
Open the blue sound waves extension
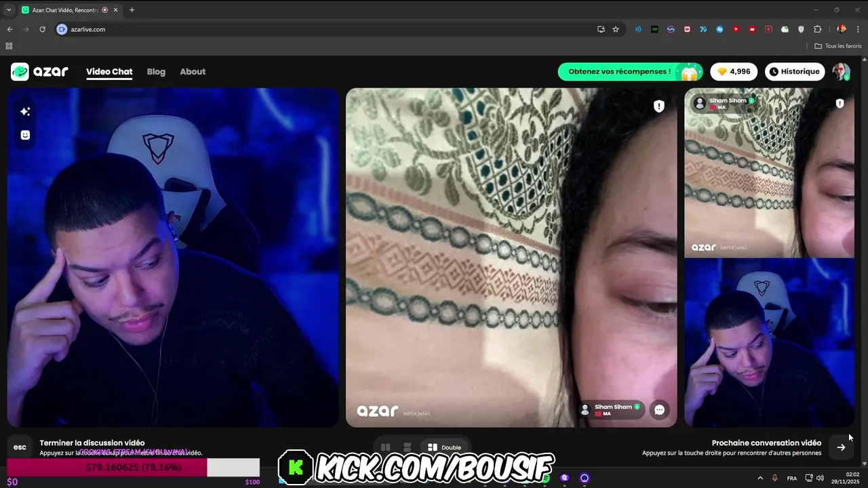(638, 29)
